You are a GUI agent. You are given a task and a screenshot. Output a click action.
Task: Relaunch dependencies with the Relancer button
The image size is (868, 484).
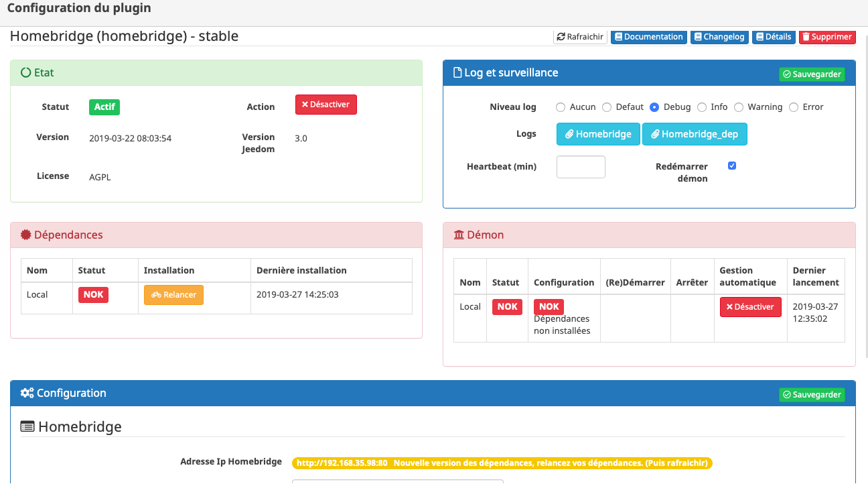pos(173,295)
